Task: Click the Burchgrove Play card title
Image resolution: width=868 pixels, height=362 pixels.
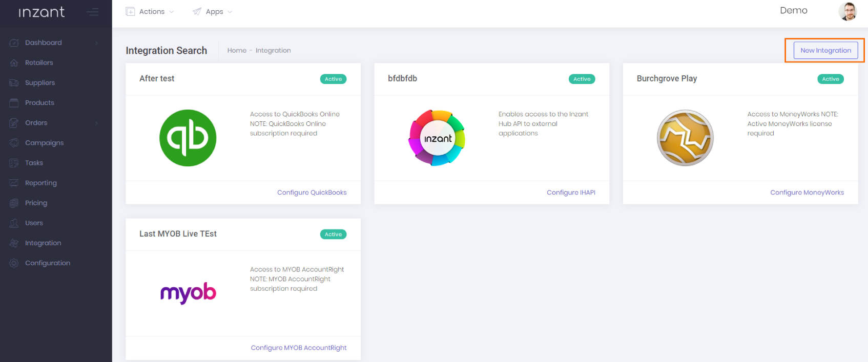Action: (x=667, y=78)
